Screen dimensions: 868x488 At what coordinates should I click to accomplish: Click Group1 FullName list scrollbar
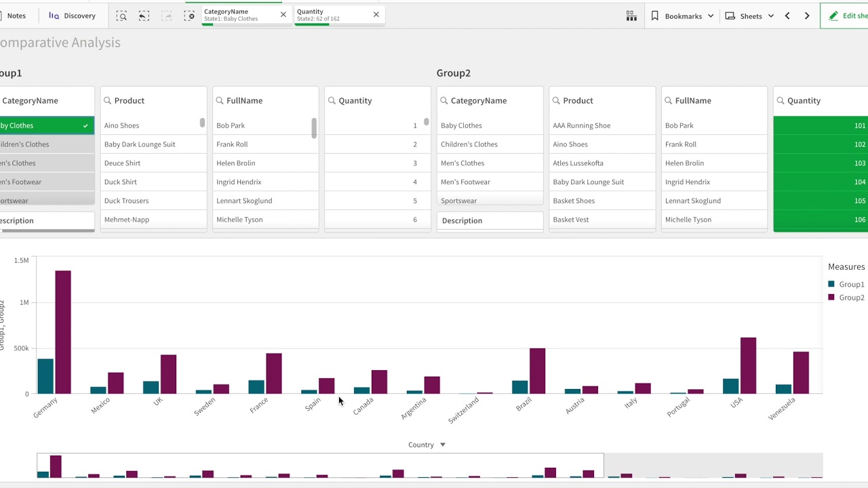[314, 128]
